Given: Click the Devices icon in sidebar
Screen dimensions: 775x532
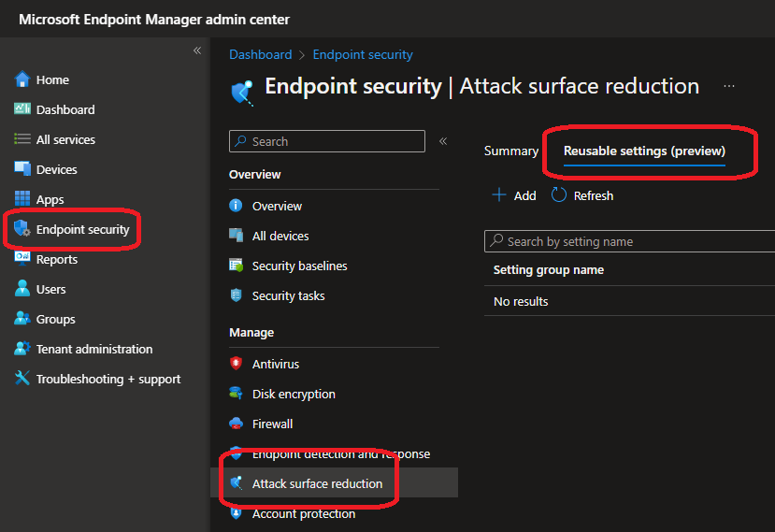Looking at the screenshot, I should (x=22, y=169).
